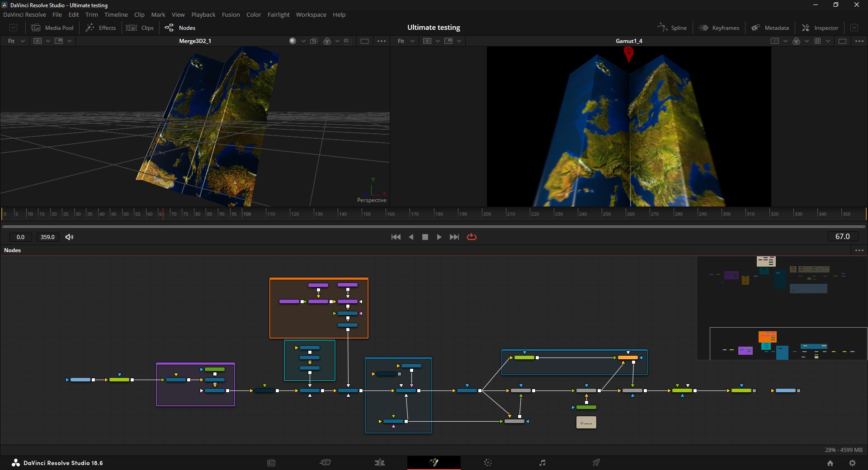Play forward button
Screen dimensions: 868x470
click(439, 237)
